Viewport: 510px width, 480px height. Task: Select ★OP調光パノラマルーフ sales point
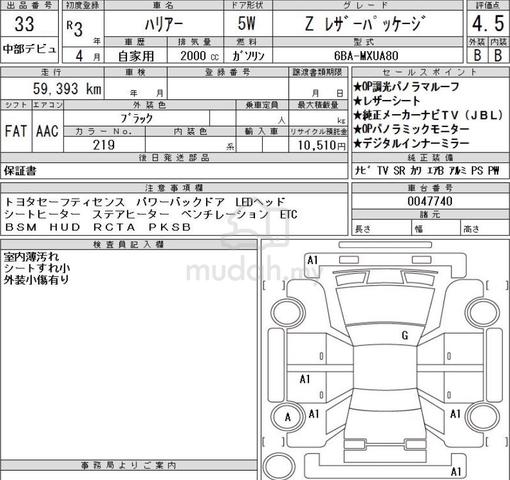(x=406, y=87)
